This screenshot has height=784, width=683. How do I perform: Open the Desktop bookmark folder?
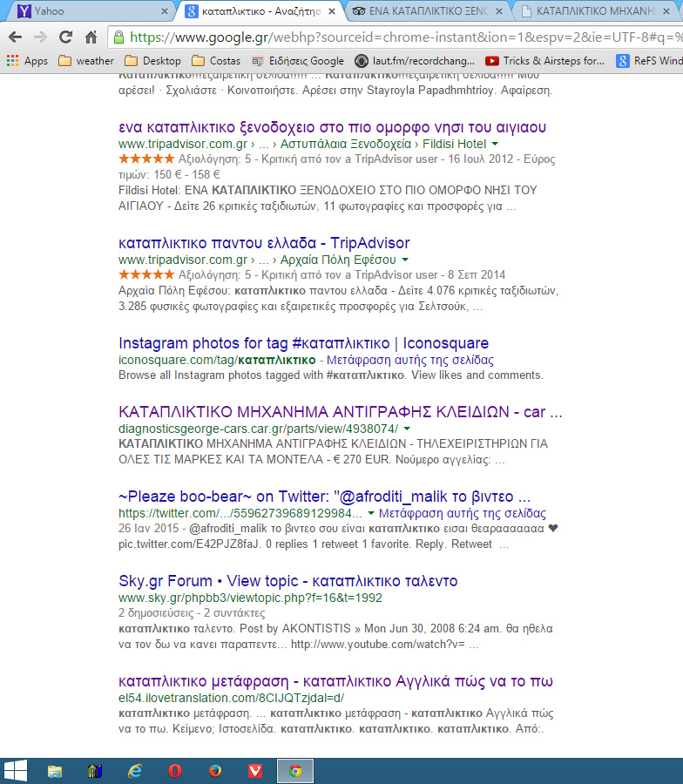tap(152, 61)
